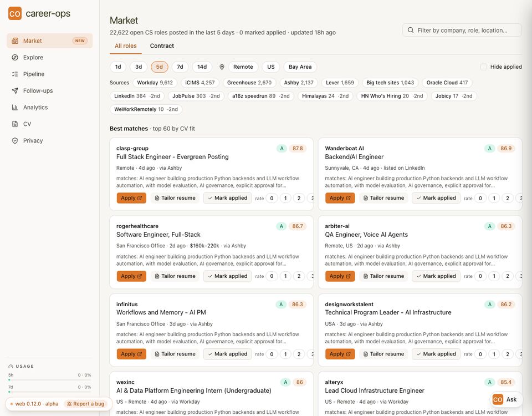Rate rogerhealthcare role as 2
This screenshot has width=532, height=416.
click(x=299, y=276)
